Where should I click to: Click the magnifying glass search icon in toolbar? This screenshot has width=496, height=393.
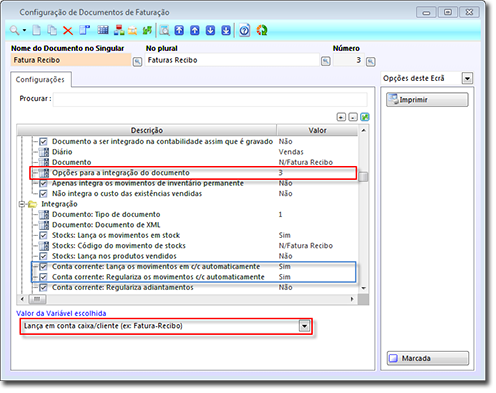click(x=14, y=30)
